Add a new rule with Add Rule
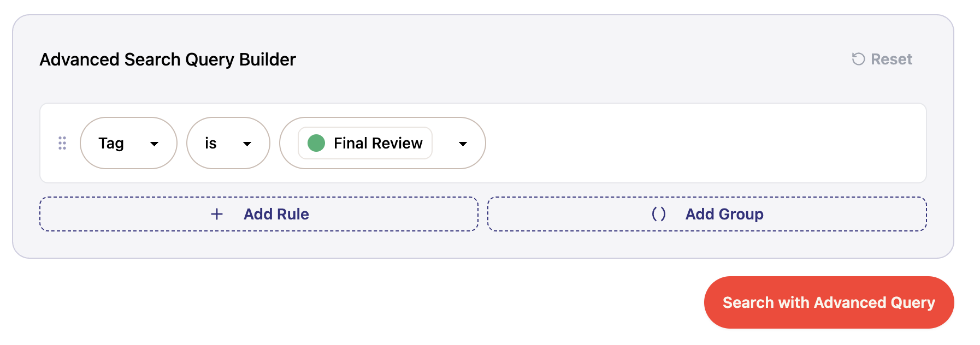Screen dimensions: 980x345 coord(259,214)
